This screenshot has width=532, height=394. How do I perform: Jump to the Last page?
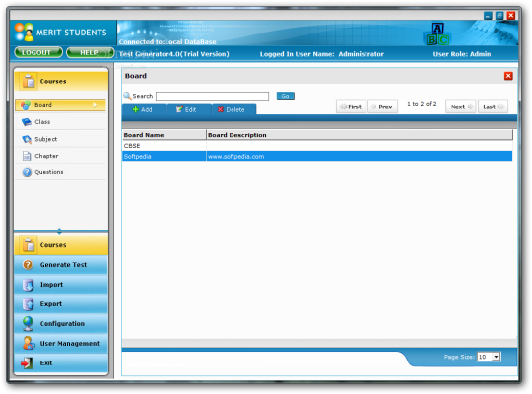(x=493, y=107)
